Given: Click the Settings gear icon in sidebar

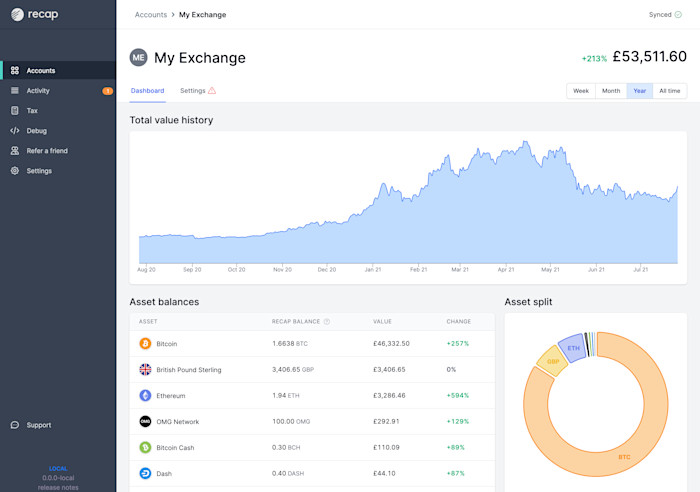Looking at the screenshot, I should coord(15,171).
